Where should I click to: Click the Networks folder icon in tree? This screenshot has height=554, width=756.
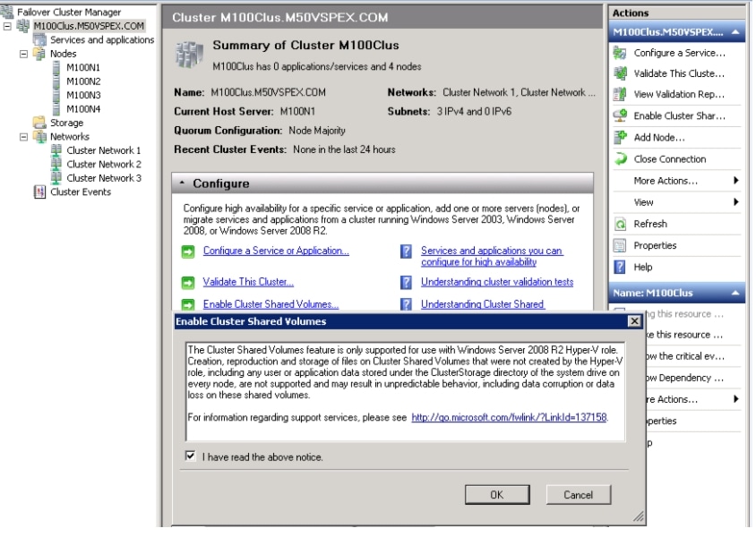pyautogui.click(x=39, y=137)
